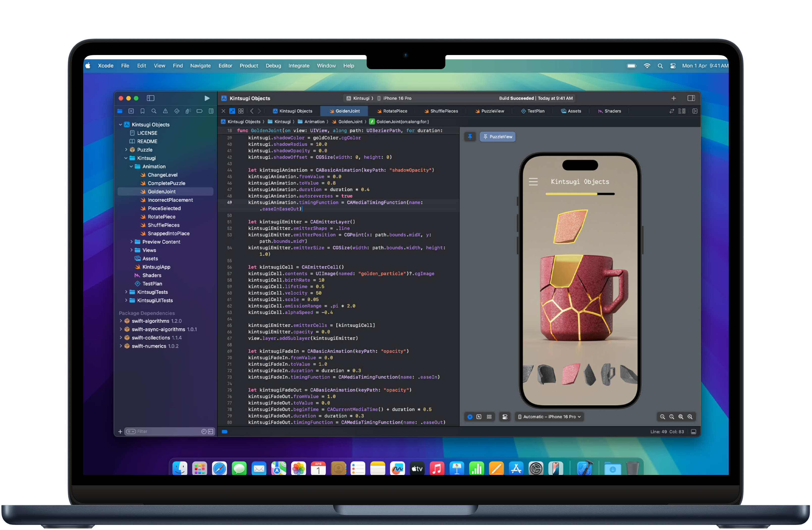Add an editor on the right

(695, 111)
